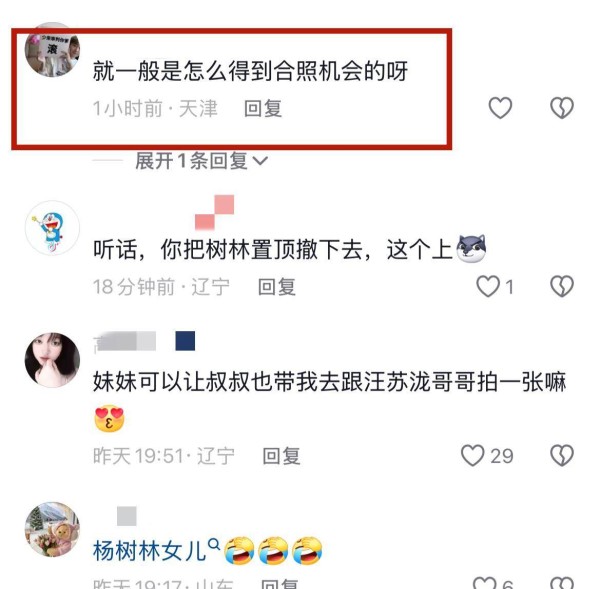The height and width of the screenshot is (589, 600).
Task: Reply to the 昨天19:17 Shandong comment
Action: point(279,584)
